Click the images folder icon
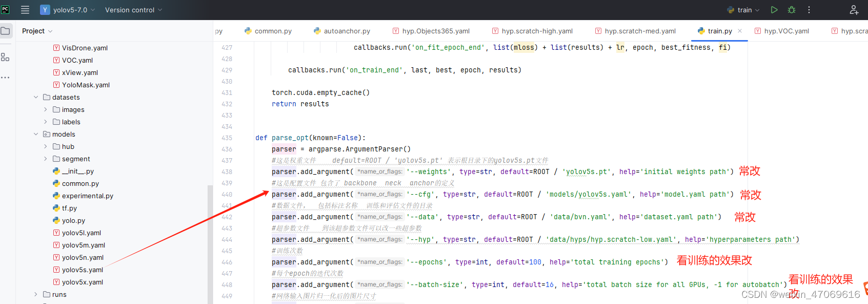Screen dimensions: 868x304 click(56, 109)
